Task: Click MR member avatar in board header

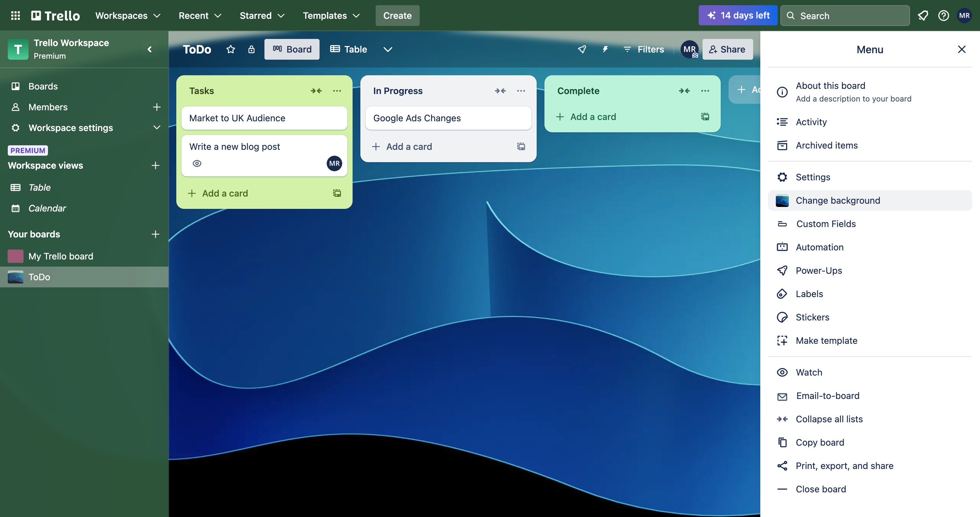Action: coord(689,49)
